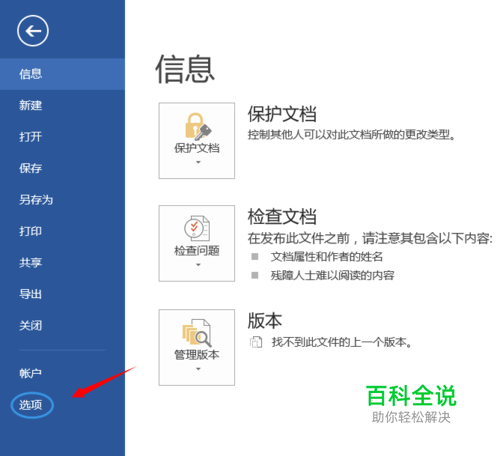Click the 管理版本 button label
The width and height of the screenshot is (500, 456).
tap(197, 355)
